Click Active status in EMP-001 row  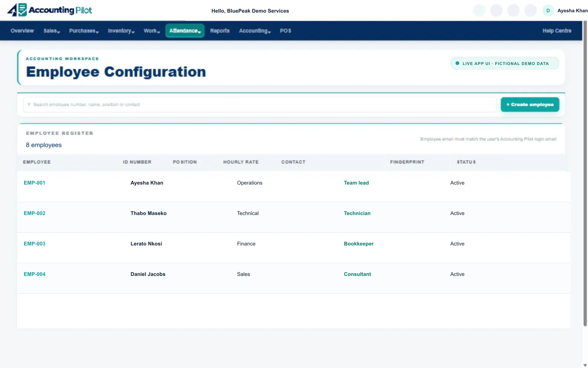pyautogui.click(x=457, y=183)
